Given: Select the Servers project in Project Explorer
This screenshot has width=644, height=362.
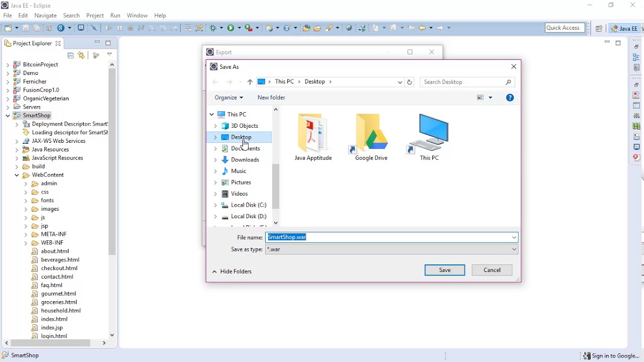Looking at the screenshot, I should [32, 107].
